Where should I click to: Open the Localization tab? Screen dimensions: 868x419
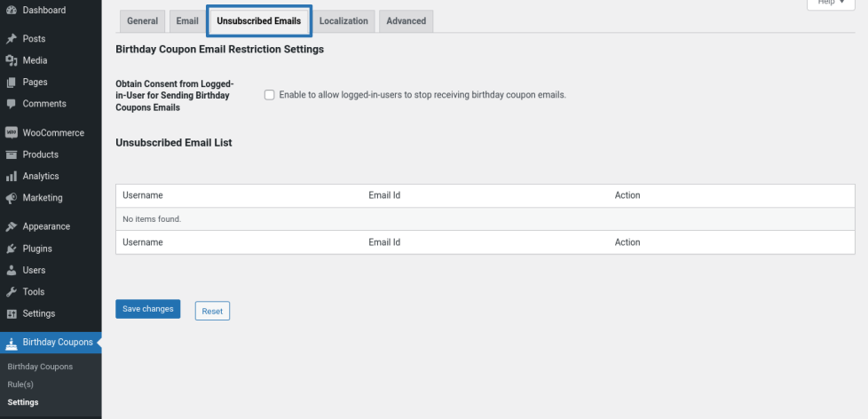pos(343,21)
